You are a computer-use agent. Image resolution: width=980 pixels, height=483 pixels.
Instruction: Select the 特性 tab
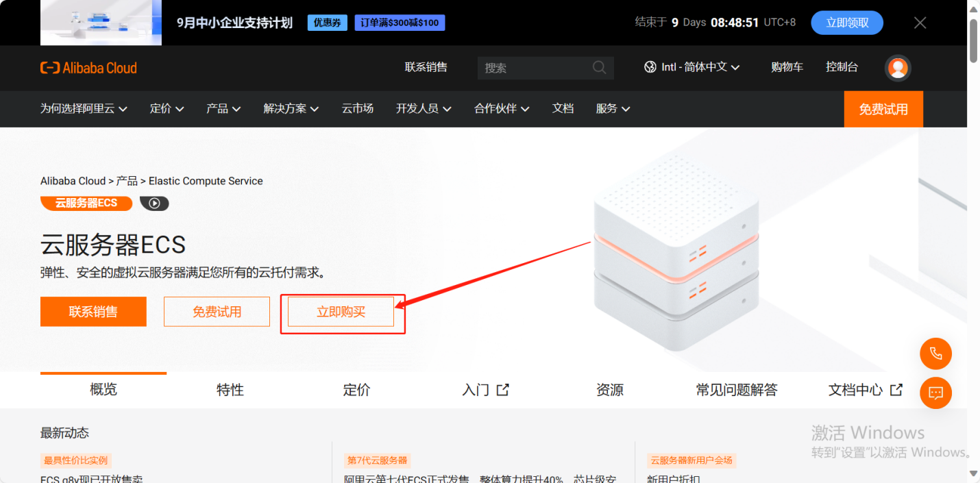[x=230, y=390]
